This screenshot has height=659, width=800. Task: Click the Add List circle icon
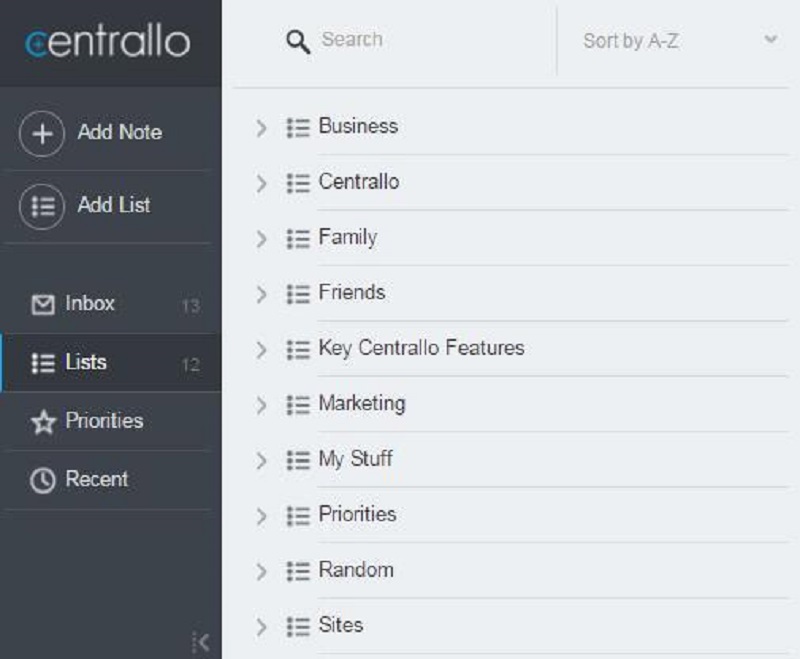coord(42,207)
